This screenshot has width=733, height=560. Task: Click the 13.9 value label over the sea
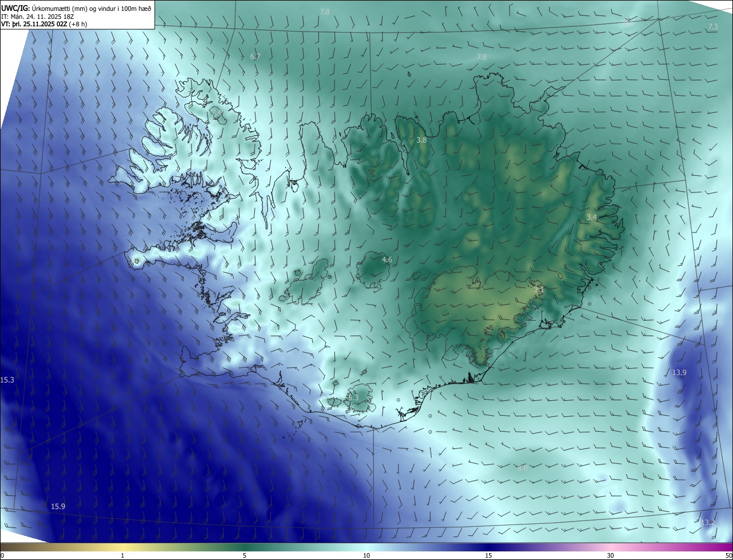pyautogui.click(x=679, y=372)
